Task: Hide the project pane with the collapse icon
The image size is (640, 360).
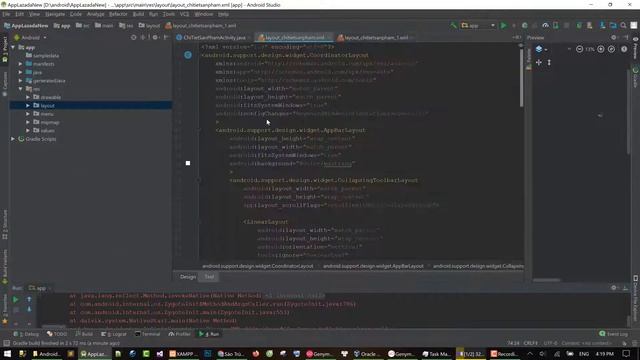Action: [x=166, y=37]
